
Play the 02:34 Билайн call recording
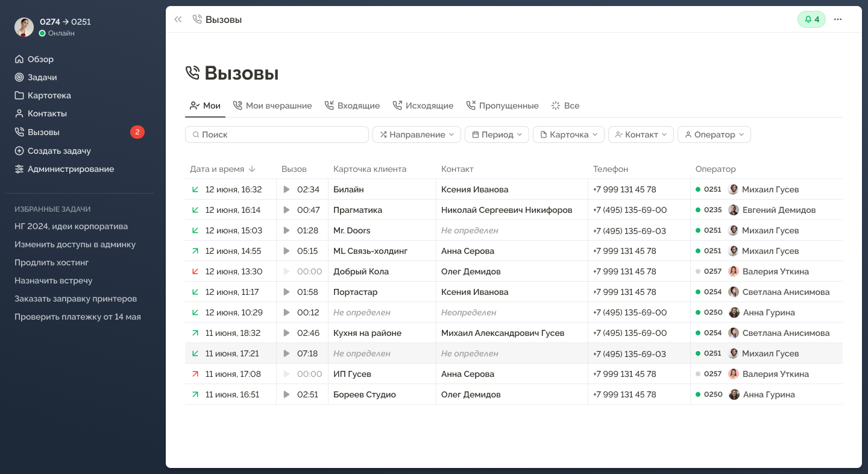click(287, 189)
